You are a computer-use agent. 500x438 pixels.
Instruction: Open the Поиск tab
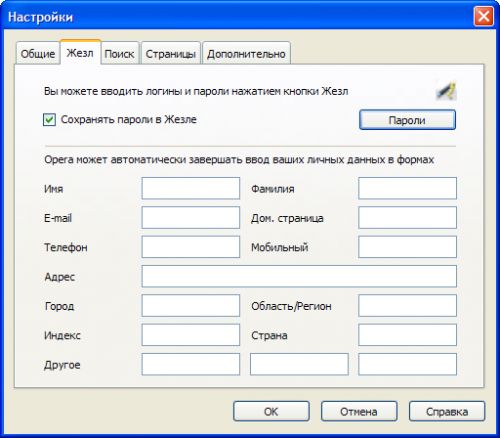point(120,53)
